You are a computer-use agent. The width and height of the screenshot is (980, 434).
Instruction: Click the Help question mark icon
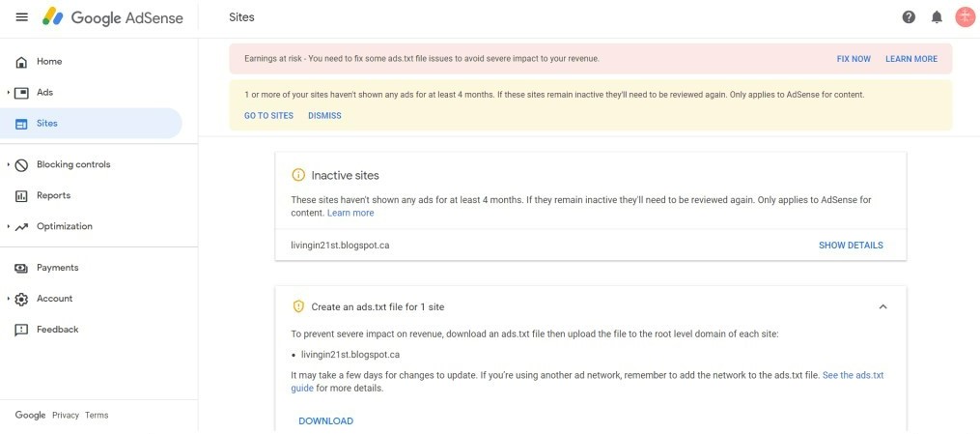tap(909, 17)
